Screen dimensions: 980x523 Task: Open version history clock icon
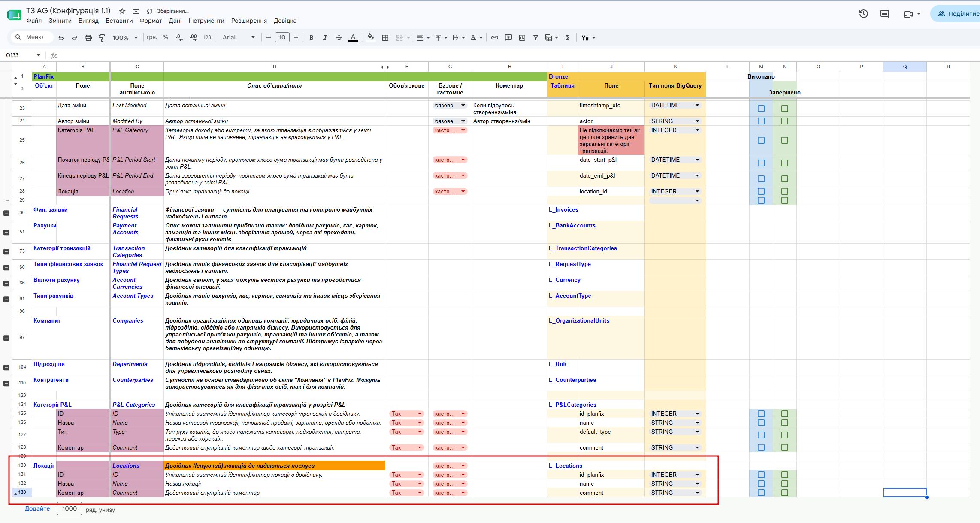pyautogui.click(x=863, y=14)
